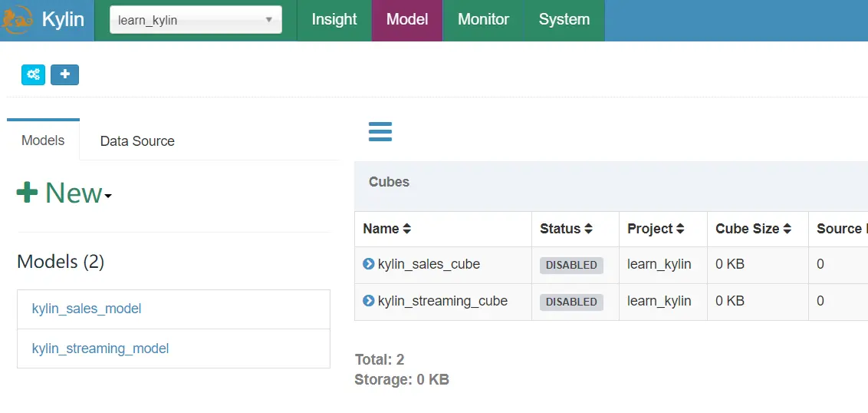Open the Monitor menu
The width and height of the screenshot is (868, 413).
pos(483,20)
